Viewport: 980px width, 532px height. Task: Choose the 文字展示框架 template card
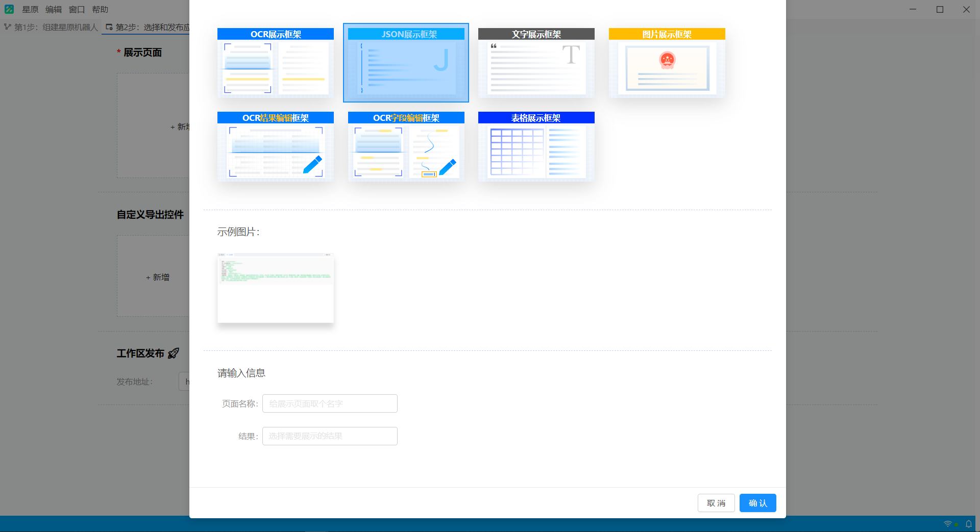(x=536, y=63)
